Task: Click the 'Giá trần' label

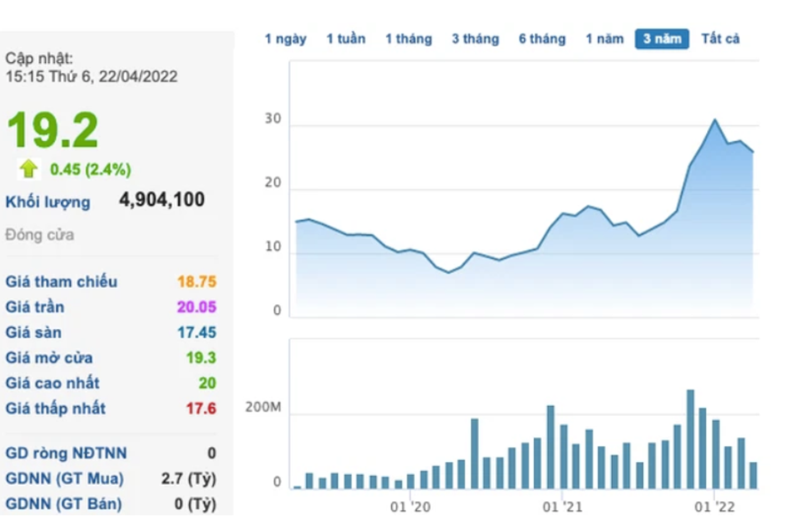Action: tap(35, 307)
